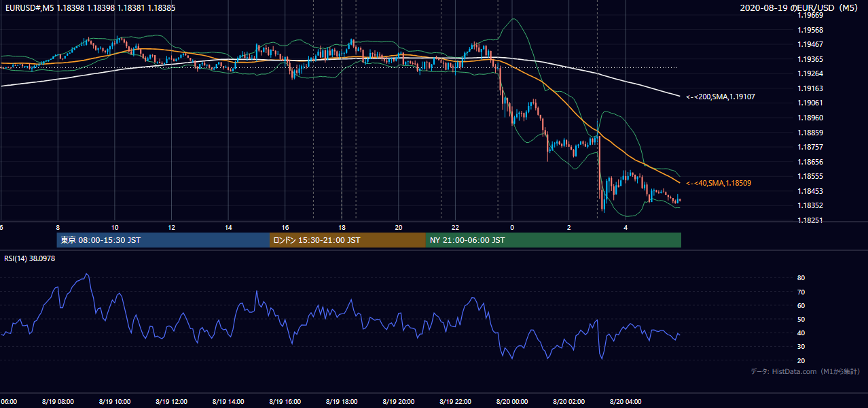Click price axis value 1.19669

(x=810, y=16)
